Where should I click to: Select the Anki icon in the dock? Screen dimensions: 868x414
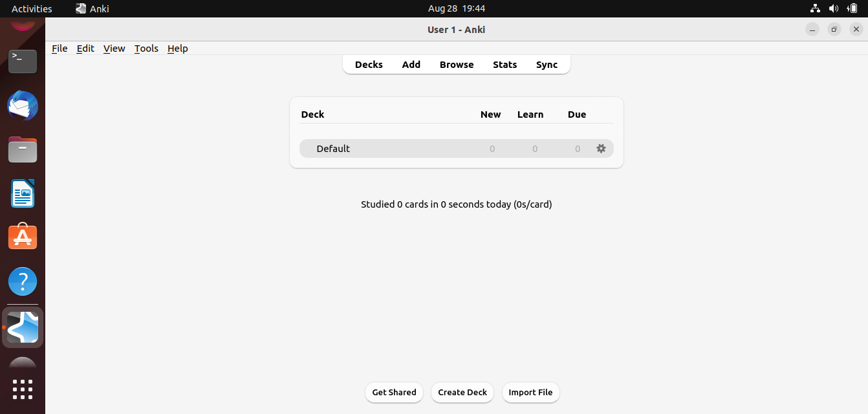pyautogui.click(x=23, y=327)
